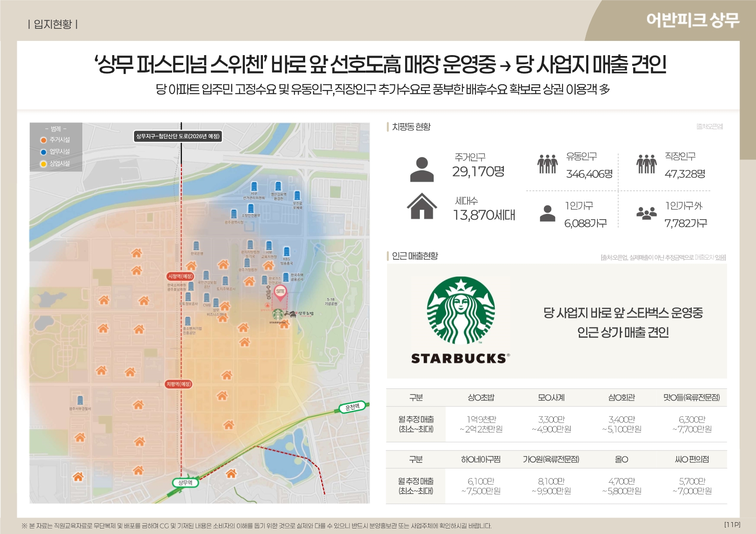Image resolution: width=756 pixels, height=534 pixels.
Task: Click the 13,870세대 household count
Action: tap(484, 215)
